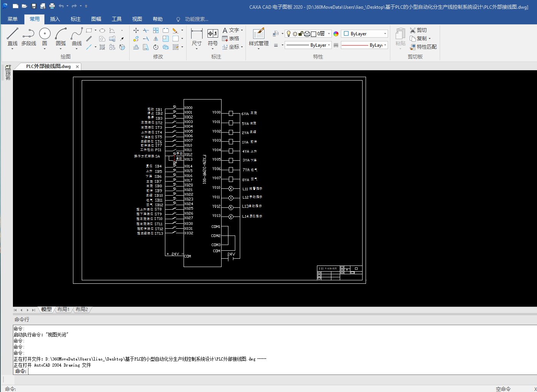
Task: Click the print icon in title bar
Action: (52, 6)
